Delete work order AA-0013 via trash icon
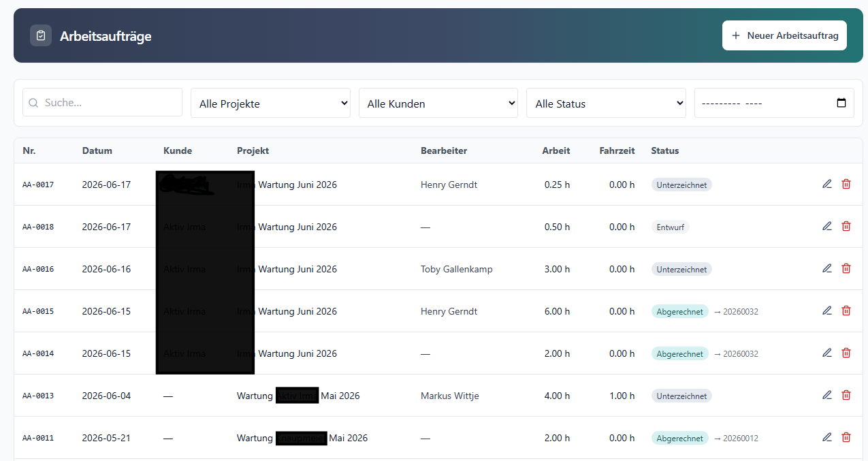868x461 pixels. tap(846, 395)
